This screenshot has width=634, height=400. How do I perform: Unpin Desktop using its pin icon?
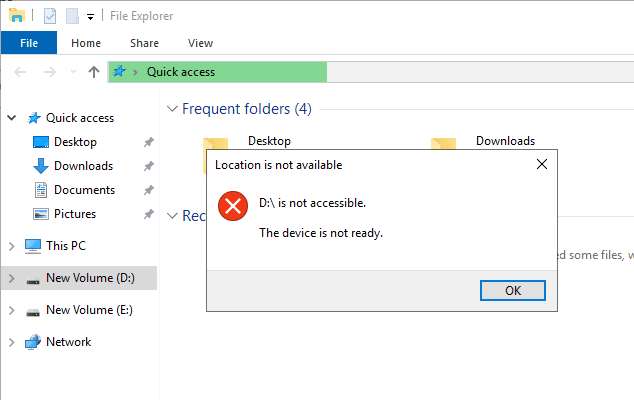148,142
